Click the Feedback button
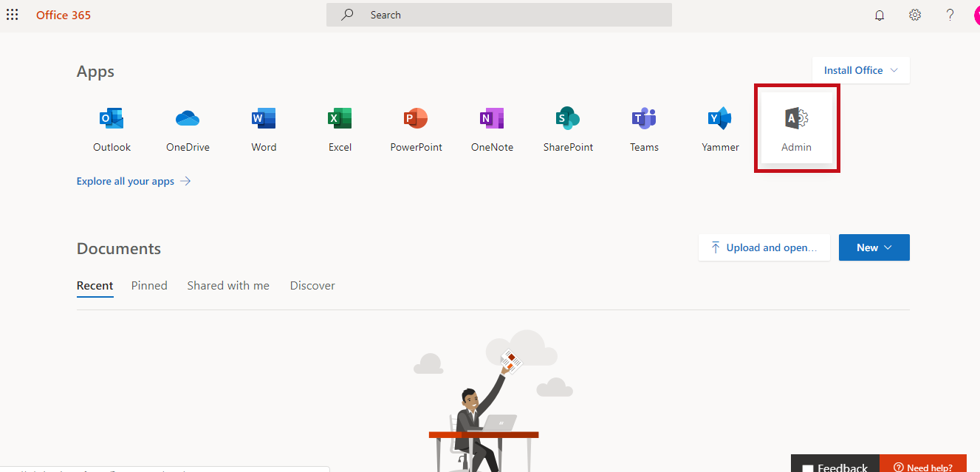This screenshot has width=980, height=472. tap(835, 464)
